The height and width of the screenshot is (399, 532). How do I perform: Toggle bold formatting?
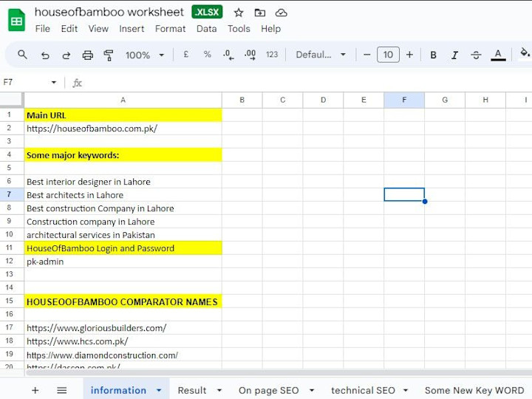[x=433, y=55]
